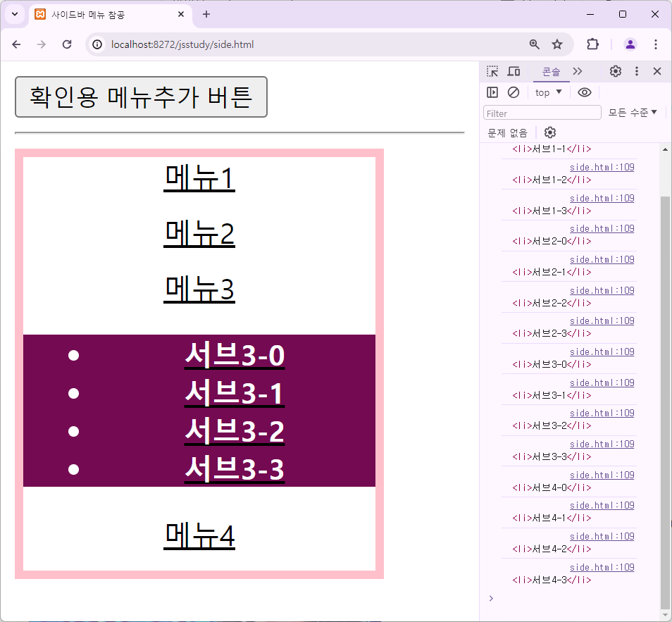This screenshot has height=622, width=672.
Task: Open the Chrome three-dot menu
Action: point(656,44)
